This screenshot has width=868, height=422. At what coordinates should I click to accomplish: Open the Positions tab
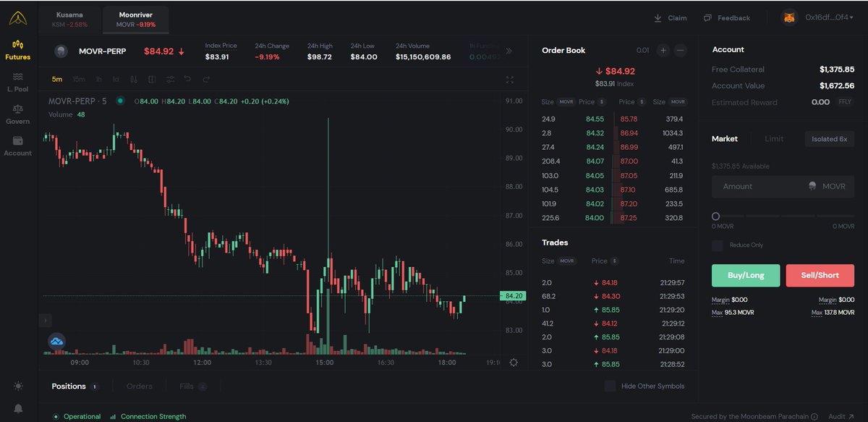tap(75, 387)
